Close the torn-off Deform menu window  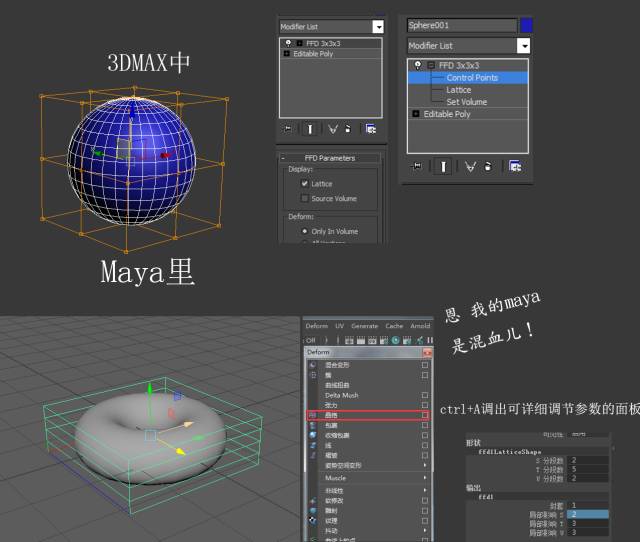click(427, 352)
